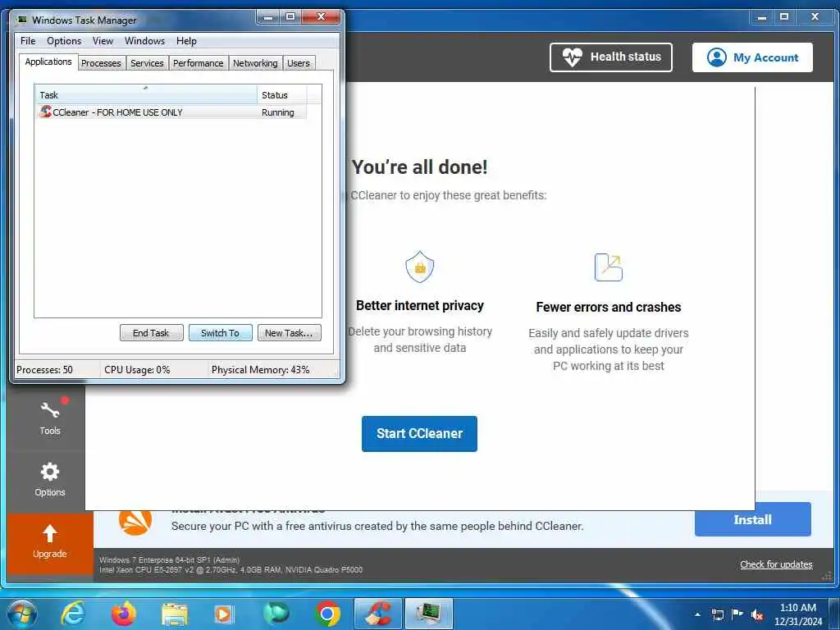Click the Health status heart icon button

click(x=610, y=57)
